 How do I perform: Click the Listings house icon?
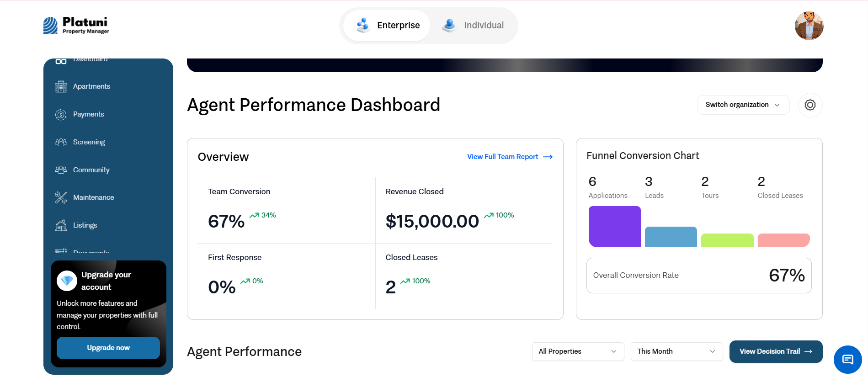61,225
